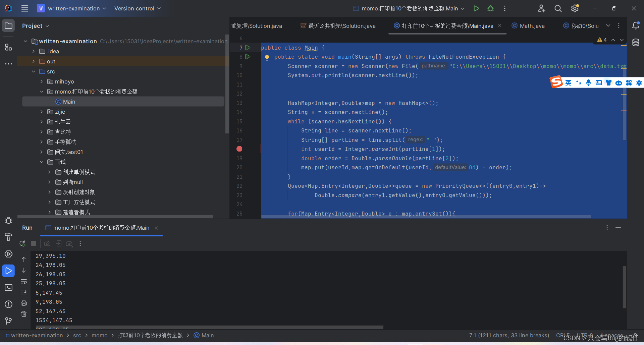
Task: Switch to Math.java tab
Action: coord(529,26)
